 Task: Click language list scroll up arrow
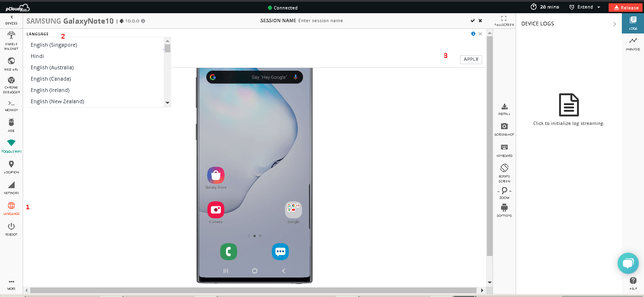coord(167,41)
